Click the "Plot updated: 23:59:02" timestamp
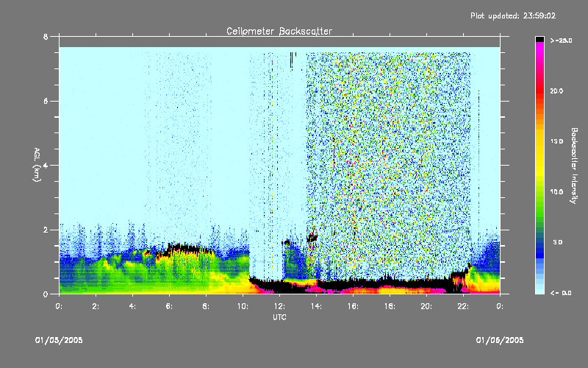 click(513, 15)
